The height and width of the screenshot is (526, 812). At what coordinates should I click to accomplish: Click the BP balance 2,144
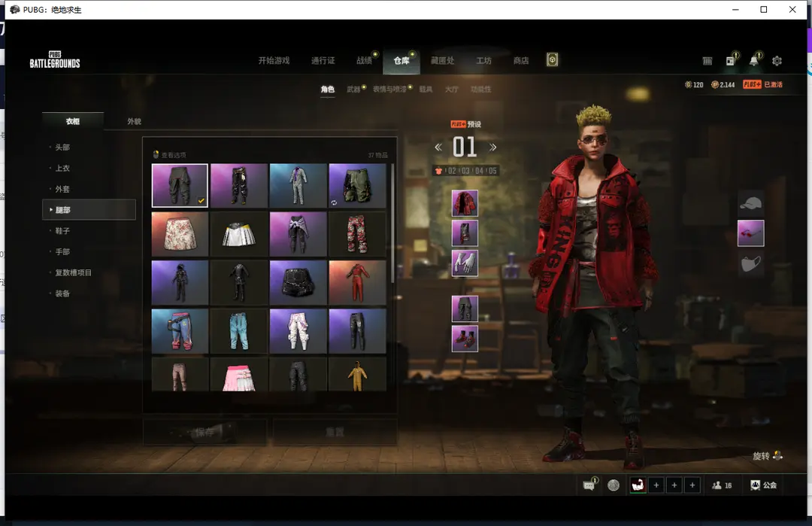(723, 84)
